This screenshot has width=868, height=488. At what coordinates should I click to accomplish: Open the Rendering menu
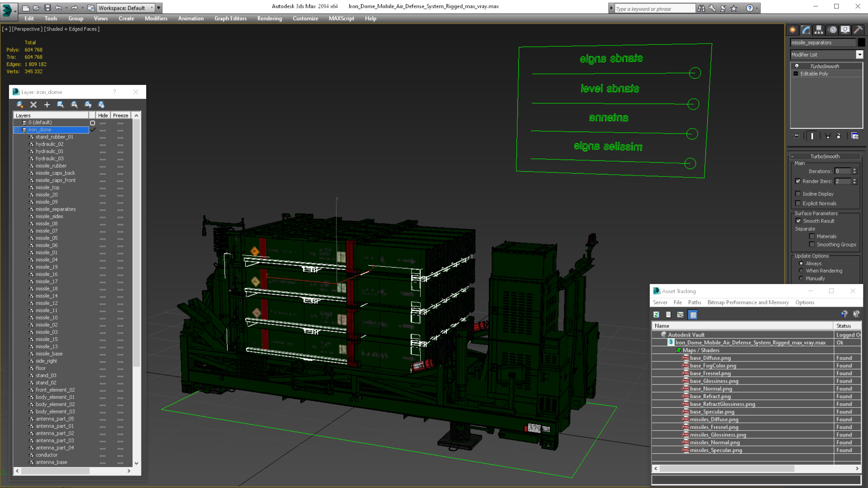[x=269, y=18]
